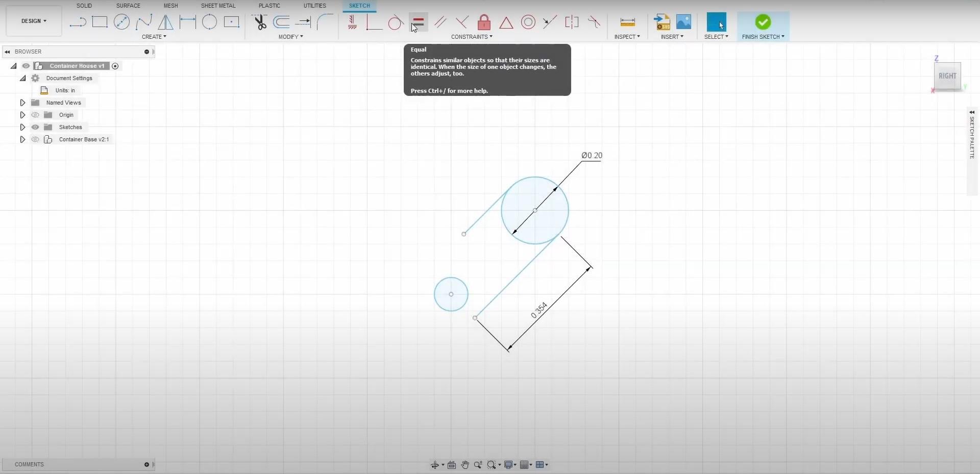Screen dimensions: 980x474
Task: Apply the Concentric constraint
Action: (x=528, y=22)
